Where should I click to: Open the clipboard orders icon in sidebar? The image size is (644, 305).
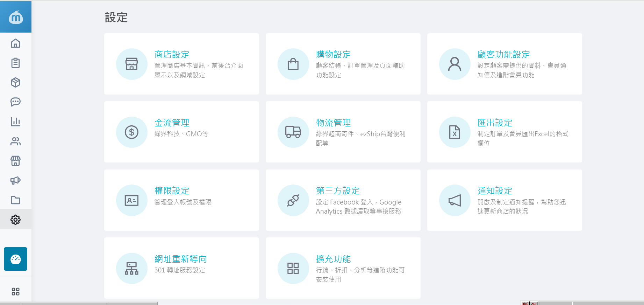15,63
